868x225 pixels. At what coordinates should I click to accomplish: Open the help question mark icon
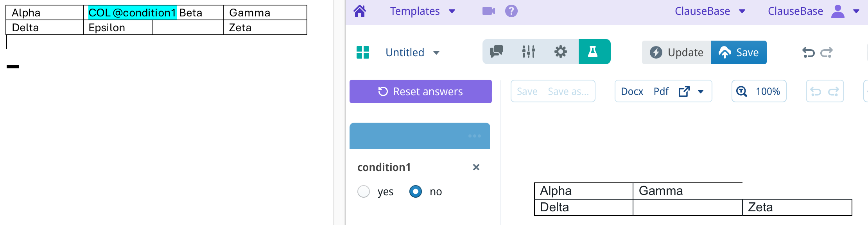click(511, 11)
